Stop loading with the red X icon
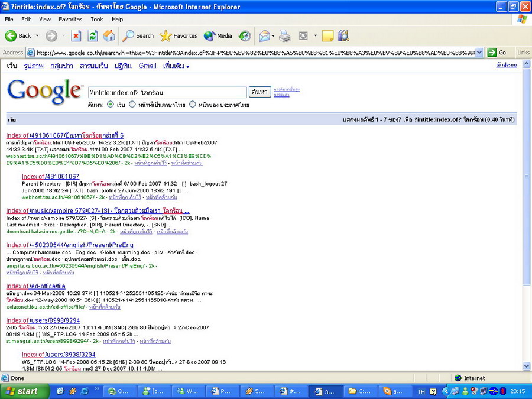Image resolution: width=532 pixels, height=399 pixels. [x=76, y=35]
